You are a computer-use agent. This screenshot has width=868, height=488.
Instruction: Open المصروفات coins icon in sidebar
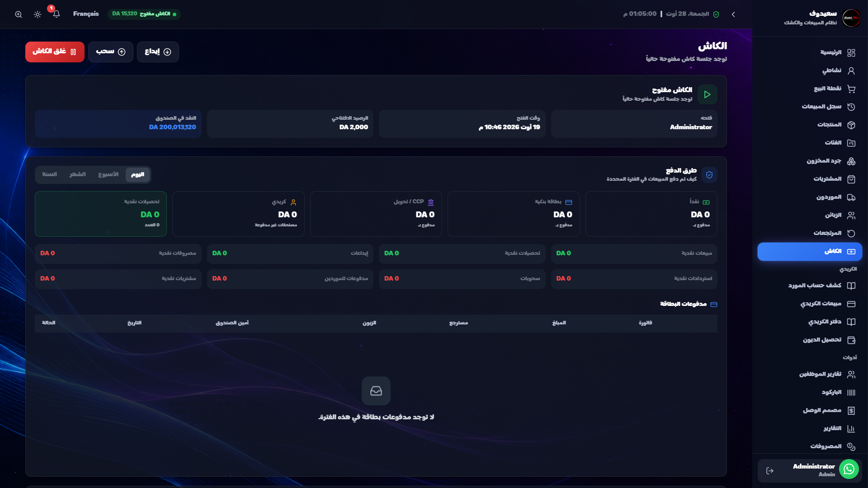[851, 447]
